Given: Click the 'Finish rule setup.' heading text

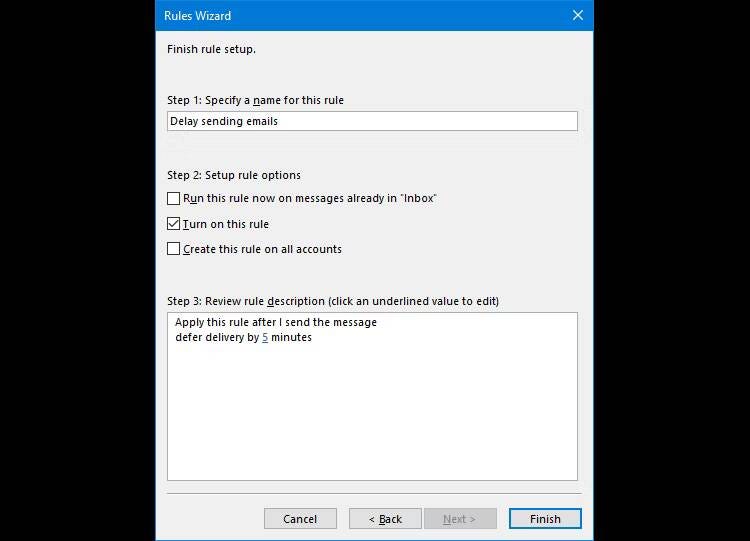Looking at the screenshot, I should tap(211, 49).
